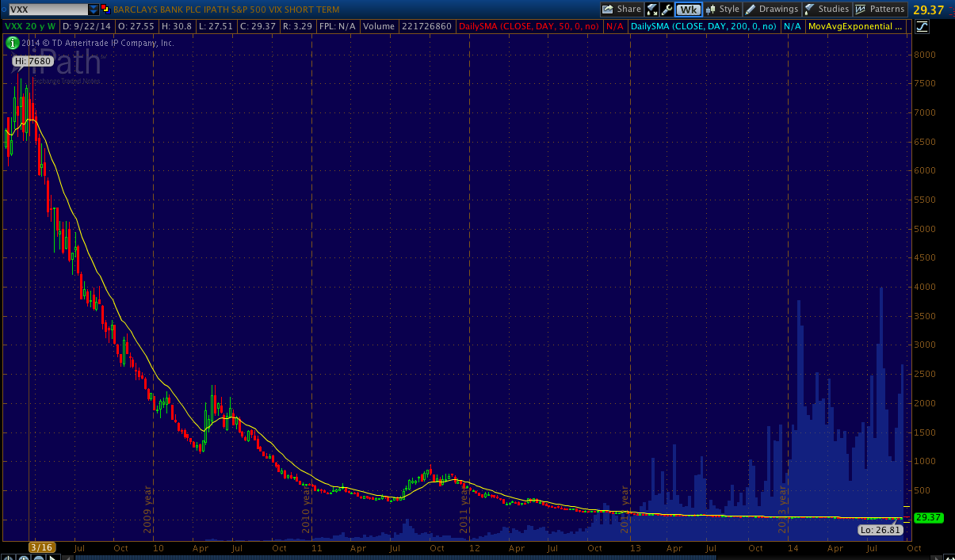955x560 pixels.
Task: Click the 29.37 current price label
Action: 927,517
